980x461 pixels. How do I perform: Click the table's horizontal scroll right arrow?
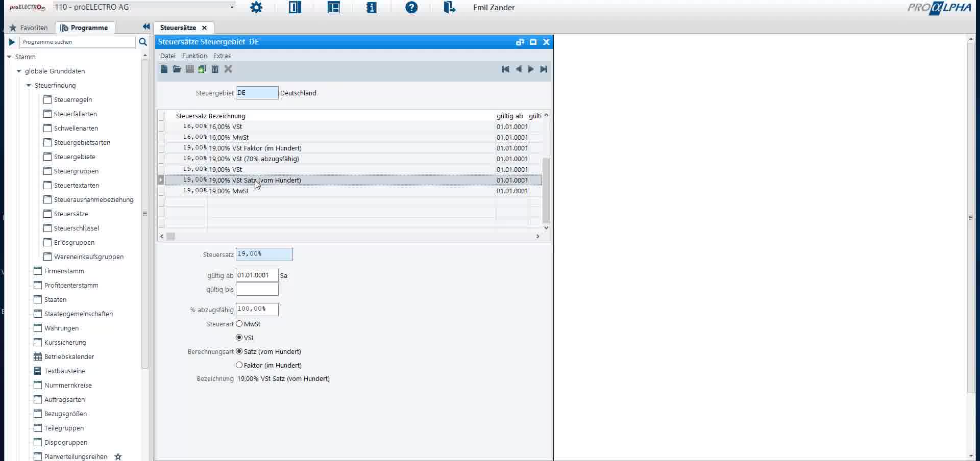(x=537, y=236)
